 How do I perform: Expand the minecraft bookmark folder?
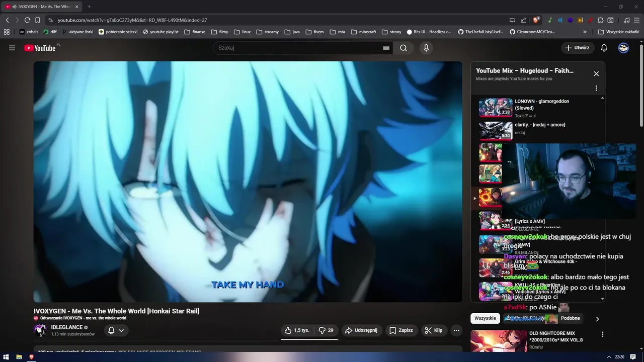[364, 32]
